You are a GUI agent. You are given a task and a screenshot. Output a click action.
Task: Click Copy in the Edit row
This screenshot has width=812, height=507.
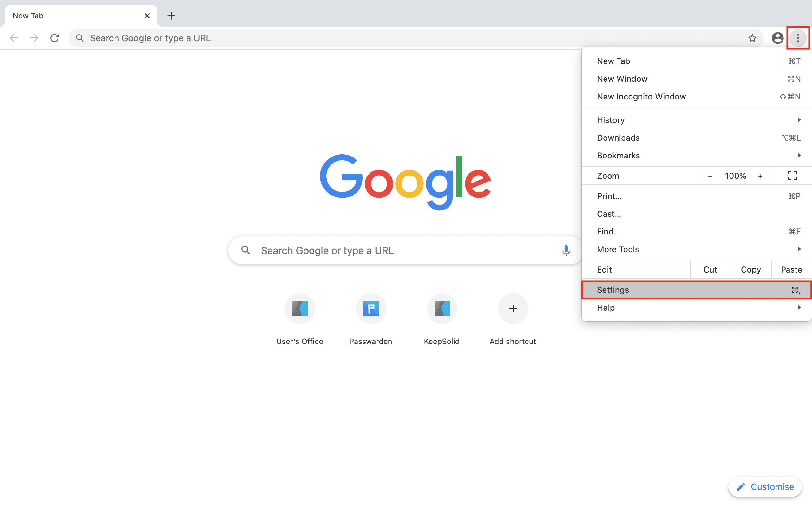tap(750, 270)
